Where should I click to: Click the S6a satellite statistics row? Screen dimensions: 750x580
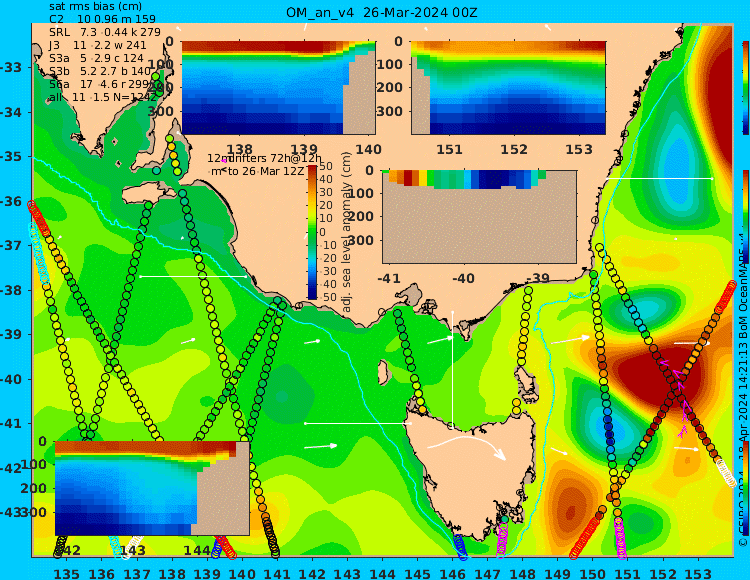(102, 85)
